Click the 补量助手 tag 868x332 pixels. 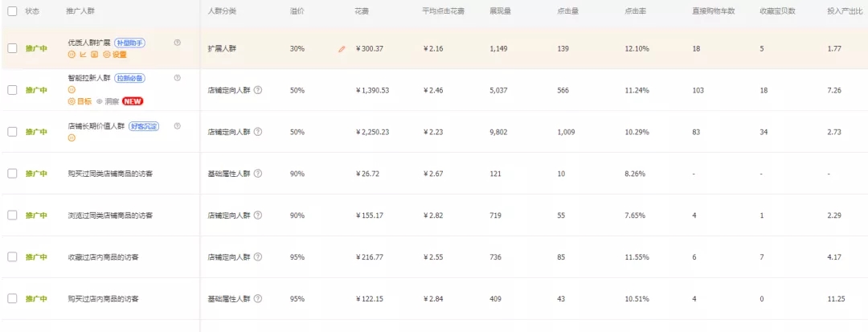(x=130, y=43)
